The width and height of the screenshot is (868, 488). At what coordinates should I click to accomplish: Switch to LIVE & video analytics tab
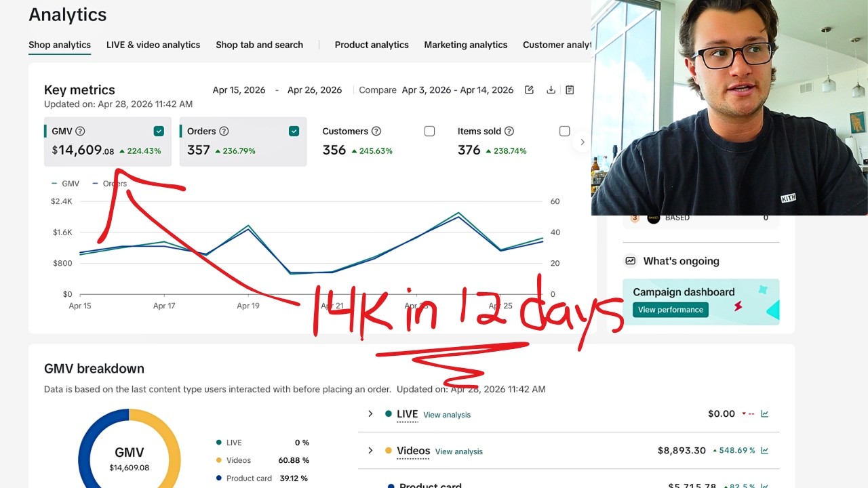click(153, 45)
